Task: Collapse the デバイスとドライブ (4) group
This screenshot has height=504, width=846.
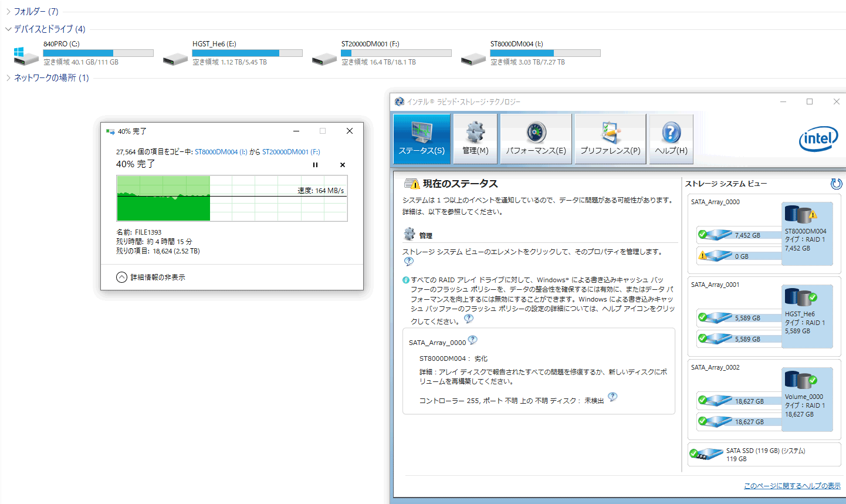Action: pos(8,29)
